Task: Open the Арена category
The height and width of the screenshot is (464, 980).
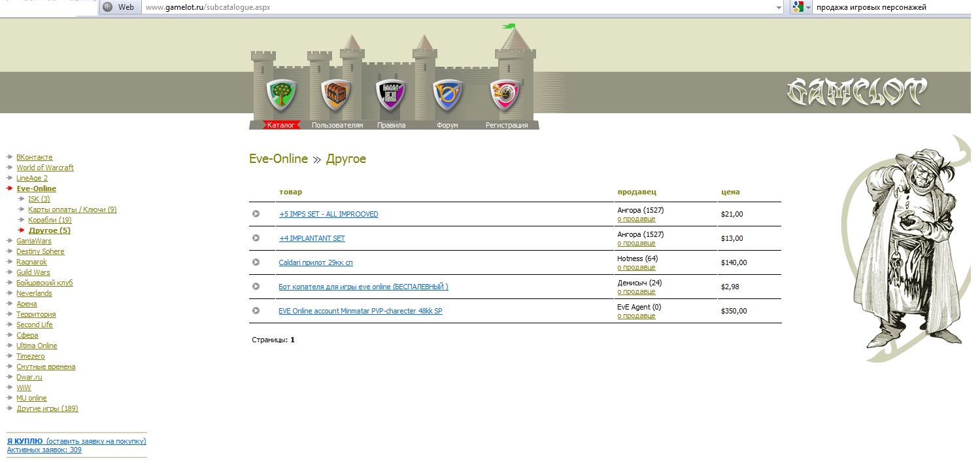Action: coord(27,304)
